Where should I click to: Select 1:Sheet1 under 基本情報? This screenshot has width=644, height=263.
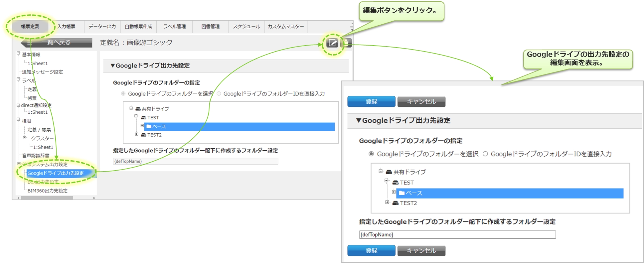(38, 63)
